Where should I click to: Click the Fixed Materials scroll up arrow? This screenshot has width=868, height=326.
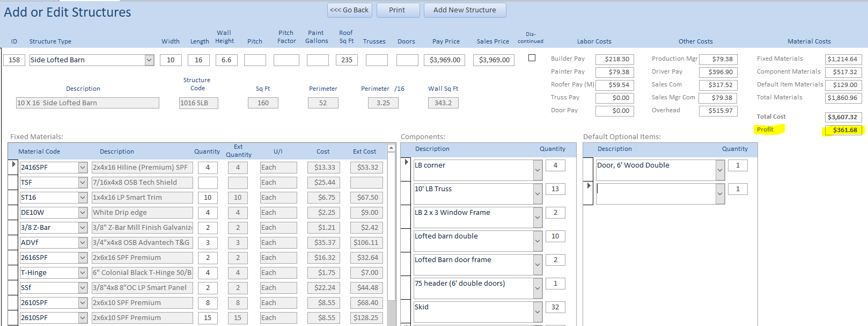[x=391, y=148]
